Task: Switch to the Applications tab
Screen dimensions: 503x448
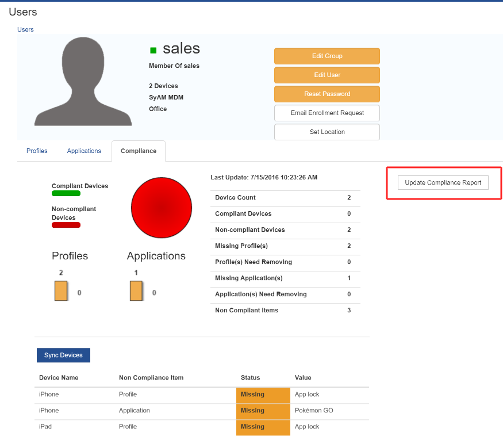Action: tap(84, 151)
